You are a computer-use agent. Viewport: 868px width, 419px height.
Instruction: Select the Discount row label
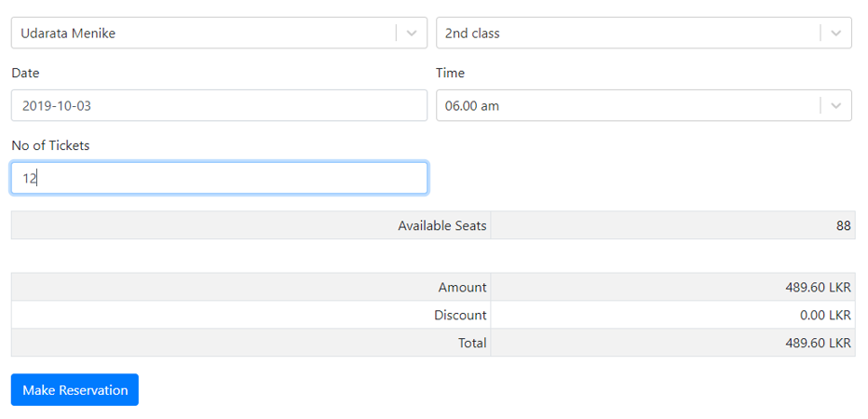pos(460,316)
